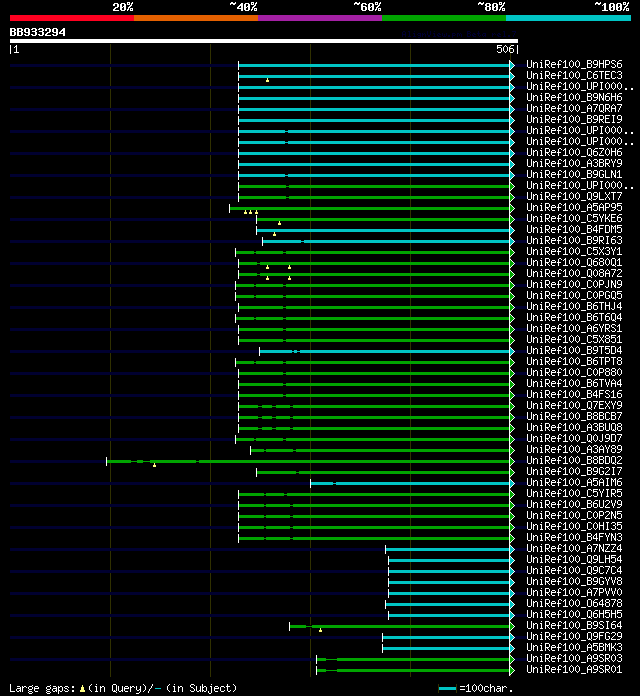Select the BB933294 query sequence label
640x696 pixels.
pyautogui.click(x=38, y=32)
